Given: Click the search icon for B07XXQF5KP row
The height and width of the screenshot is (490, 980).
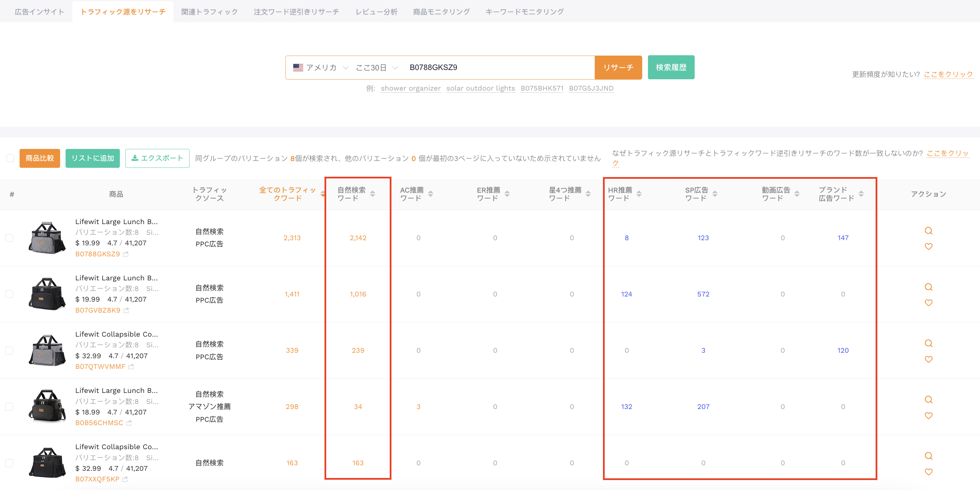Looking at the screenshot, I should [928, 456].
